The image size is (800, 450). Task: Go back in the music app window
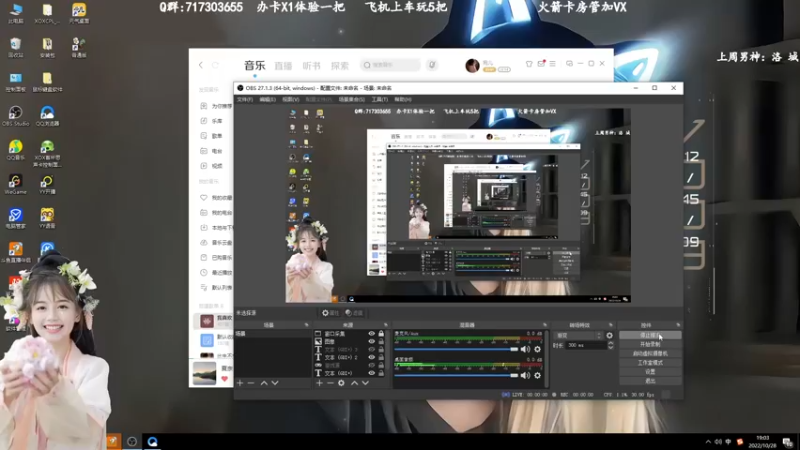point(201,65)
